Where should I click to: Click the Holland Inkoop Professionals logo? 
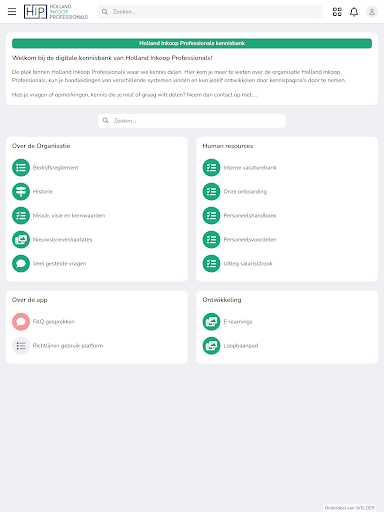tap(56, 12)
